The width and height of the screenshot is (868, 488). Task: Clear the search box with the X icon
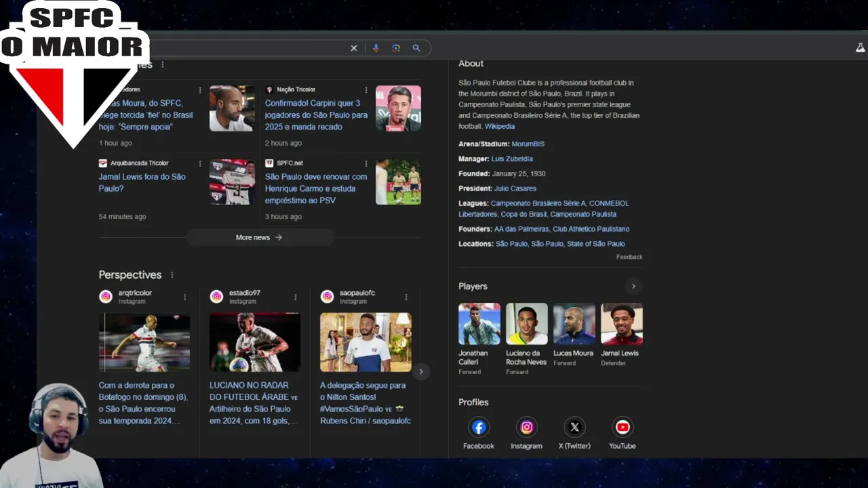353,48
